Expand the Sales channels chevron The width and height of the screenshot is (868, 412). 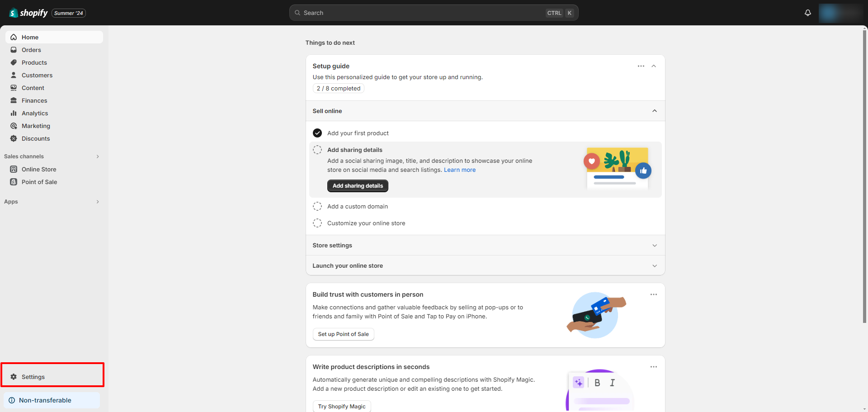[98, 156]
